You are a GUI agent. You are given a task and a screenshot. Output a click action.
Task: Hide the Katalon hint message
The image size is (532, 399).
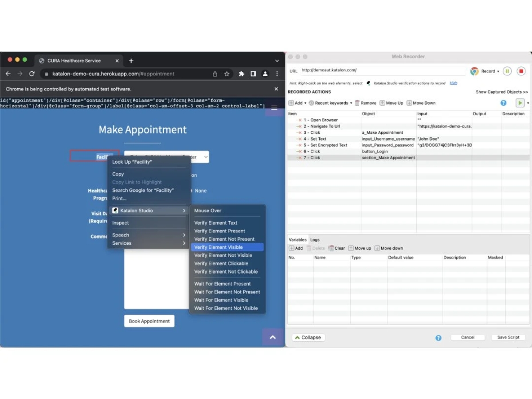pyautogui.click(x=454, y=83)
